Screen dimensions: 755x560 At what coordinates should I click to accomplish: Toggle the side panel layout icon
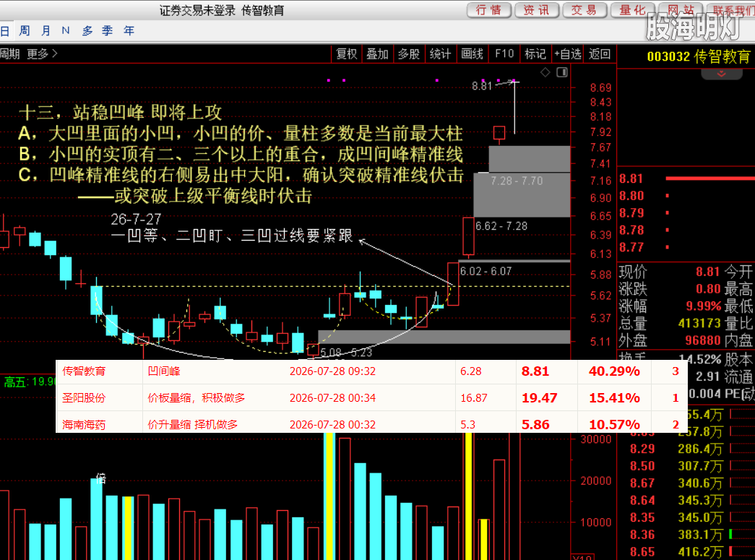point(562,72)
